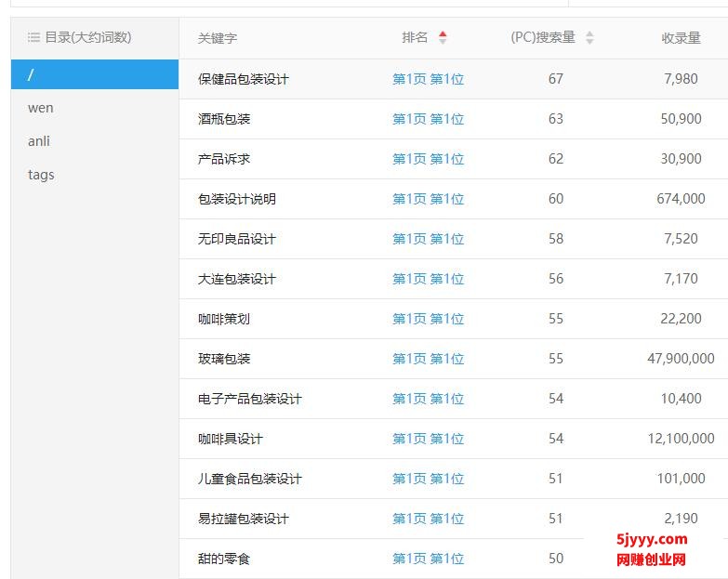Screen dimensions: 728x579
Task: Select the 咖啡策划 keyword
Action: point(224,319)
